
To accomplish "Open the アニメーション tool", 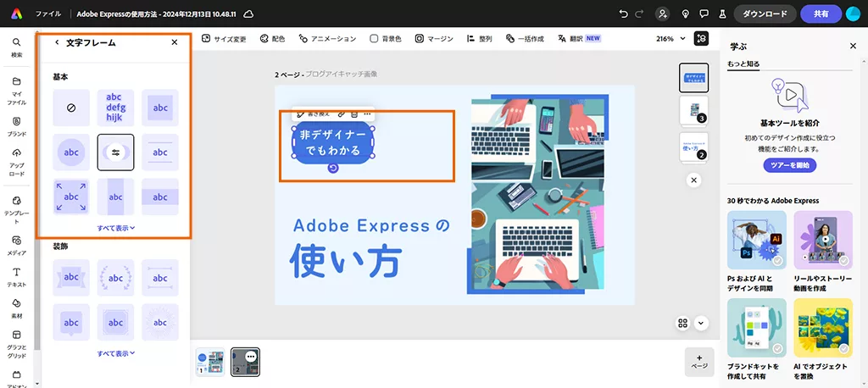I will 327,39.
